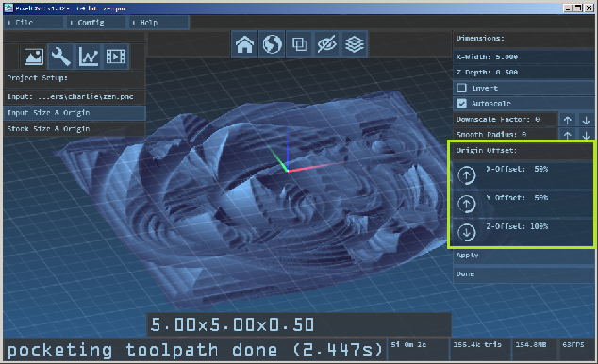Click the Done button

523,274
